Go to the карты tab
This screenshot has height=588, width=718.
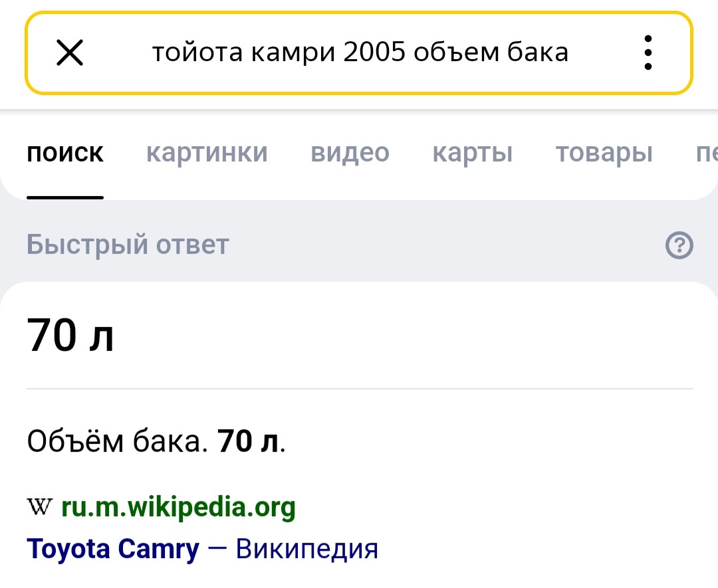click(472, 153)
